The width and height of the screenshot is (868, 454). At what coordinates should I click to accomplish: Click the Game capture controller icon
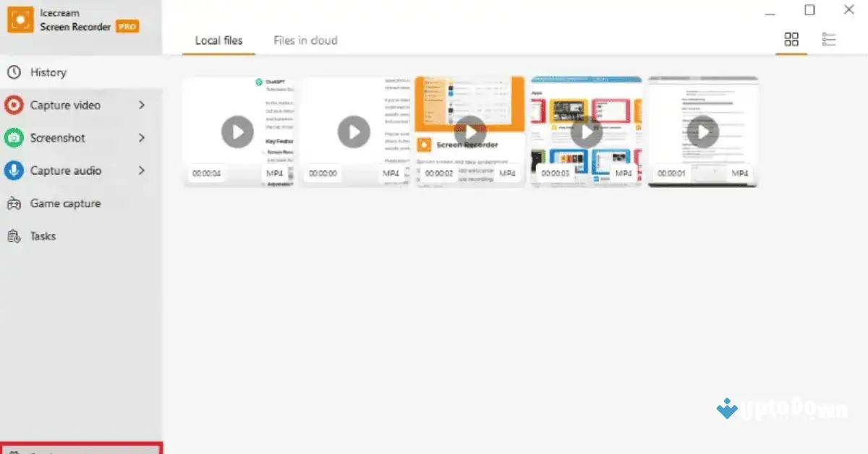13,203
